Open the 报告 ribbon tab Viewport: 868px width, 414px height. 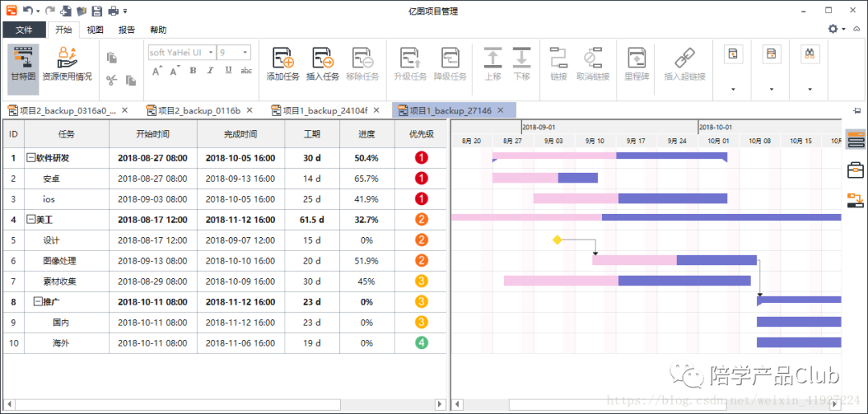[x=127, y=30]
